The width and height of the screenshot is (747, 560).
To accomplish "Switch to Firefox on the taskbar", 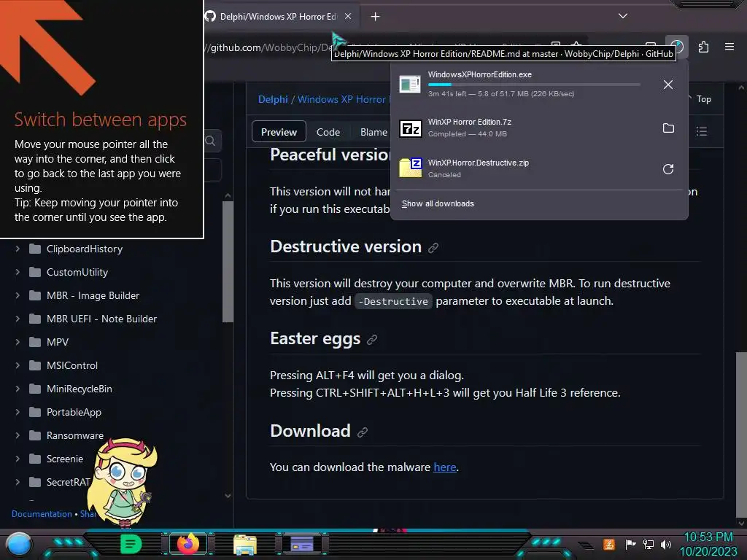I will (x=188, y=544).
